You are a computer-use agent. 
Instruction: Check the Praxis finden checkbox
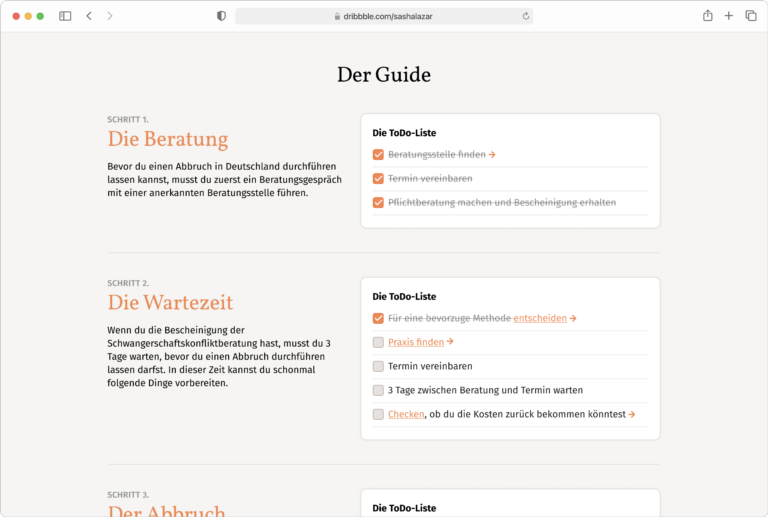coord(378,342)
